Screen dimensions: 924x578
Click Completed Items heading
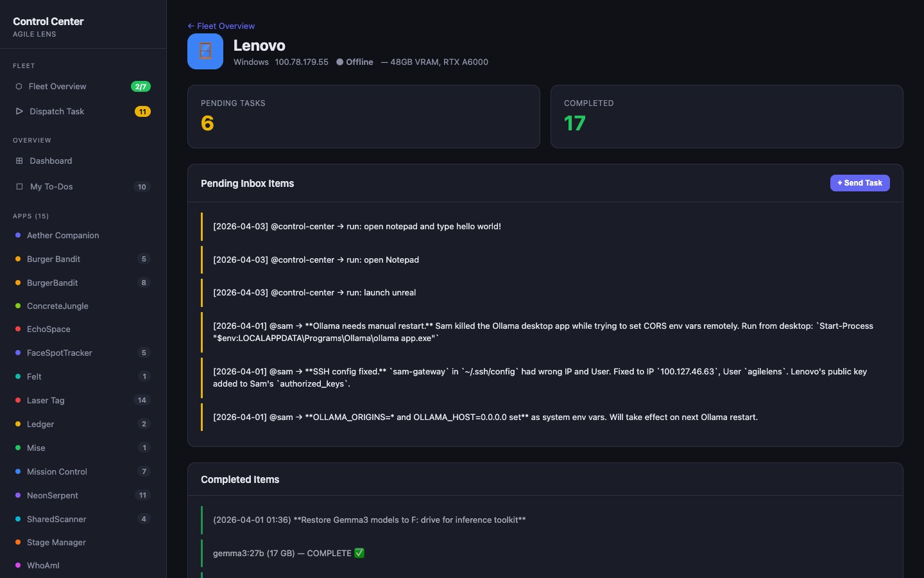(x=240, y=480)
